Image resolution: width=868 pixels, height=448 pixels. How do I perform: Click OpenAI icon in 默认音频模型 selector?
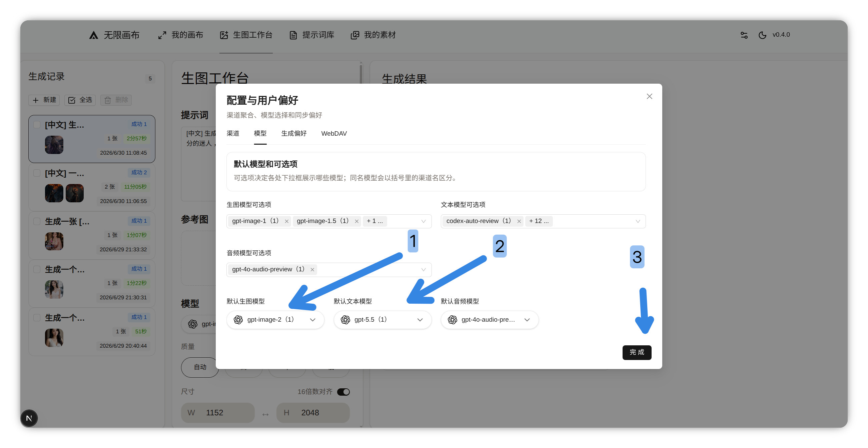tap(453, 320)
